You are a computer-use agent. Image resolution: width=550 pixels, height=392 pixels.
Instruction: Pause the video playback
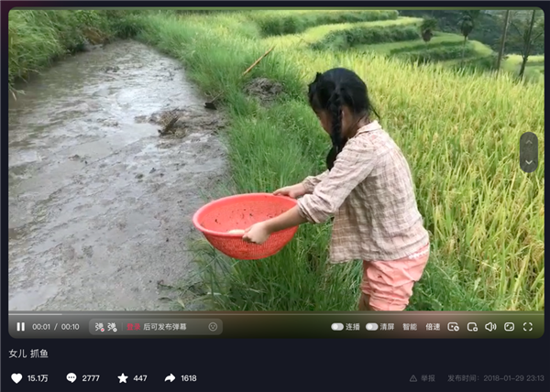pos(21,327)
